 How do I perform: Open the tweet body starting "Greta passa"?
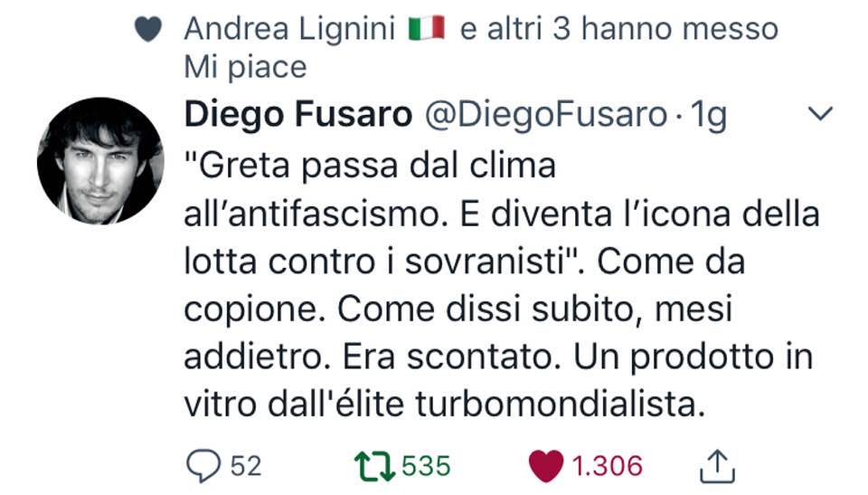(x=501, y=285)
